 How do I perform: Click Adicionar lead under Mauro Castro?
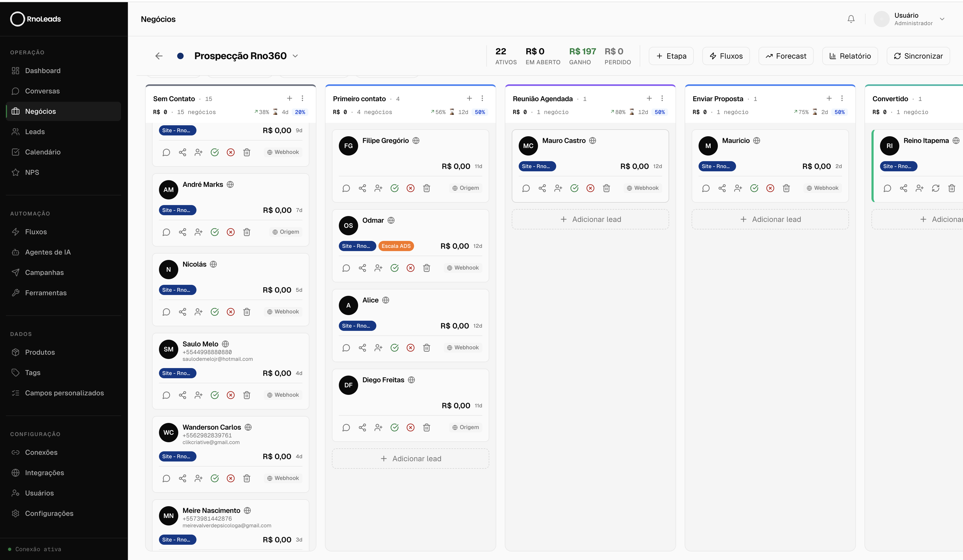590,220
